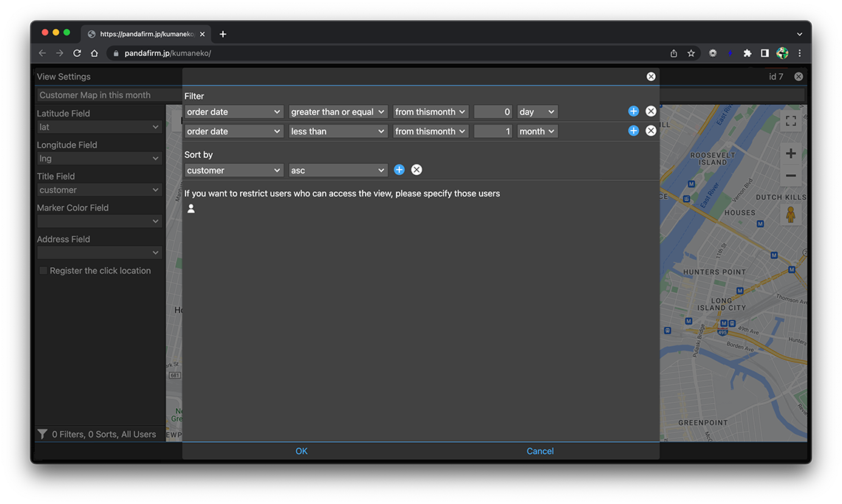Open a new browser tab
Image resolution: width=842 pixels, height=504 pixels.
(223, 34)
